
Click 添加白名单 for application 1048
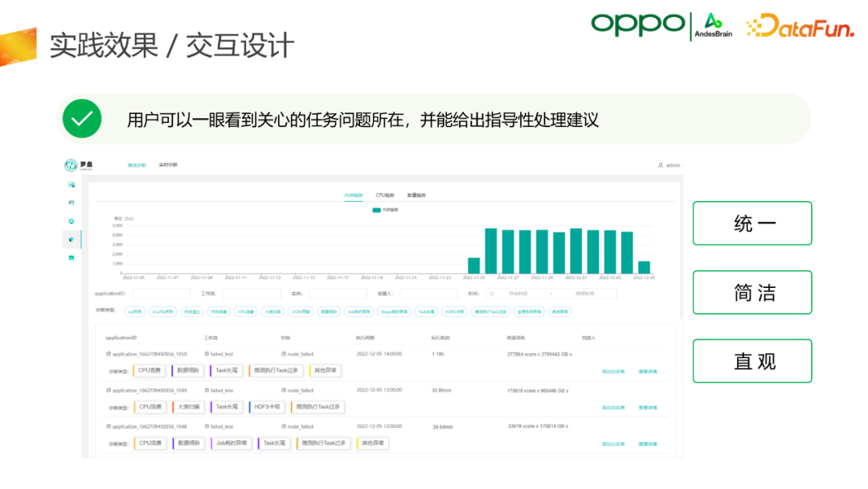pyautogui.click(x=613, y=444)
